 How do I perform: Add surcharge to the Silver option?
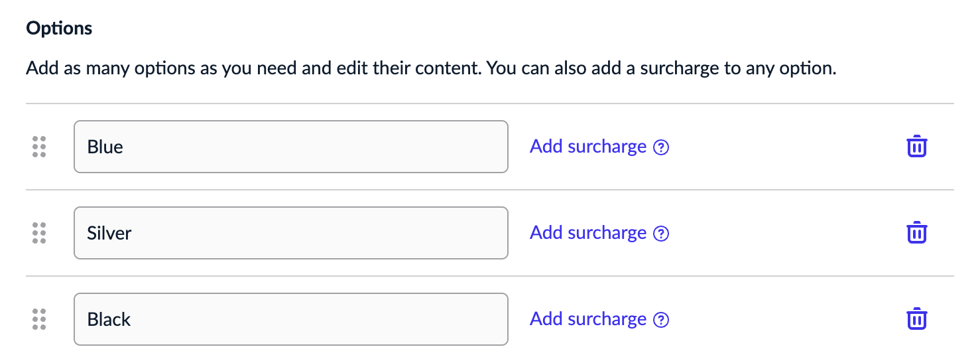[x=587, y=233]
